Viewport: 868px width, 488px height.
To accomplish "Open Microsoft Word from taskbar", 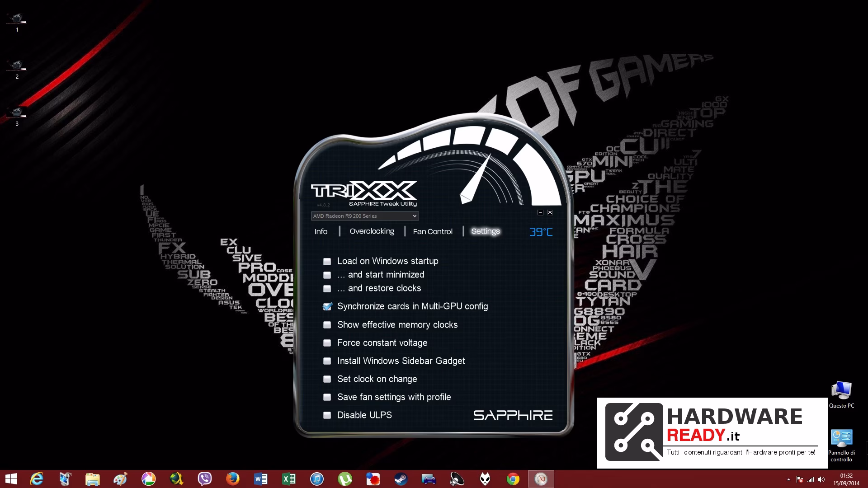I will (x=261, y=479).
